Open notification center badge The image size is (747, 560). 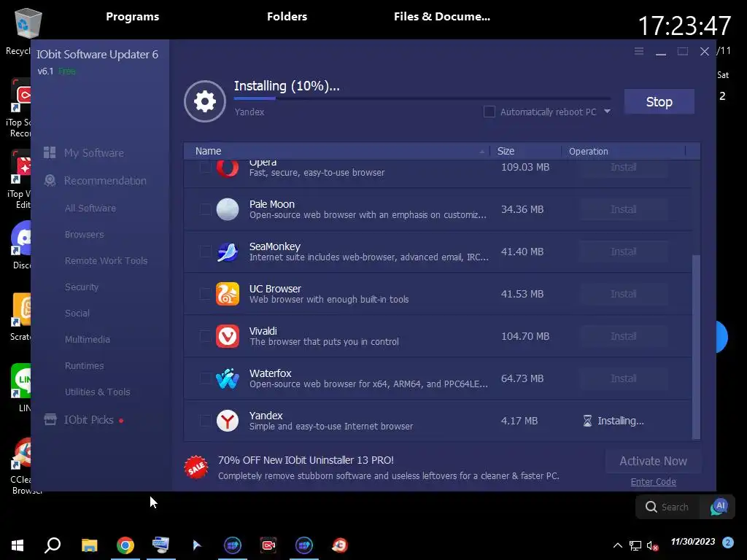pyautogui.click(x=727, y=542)
